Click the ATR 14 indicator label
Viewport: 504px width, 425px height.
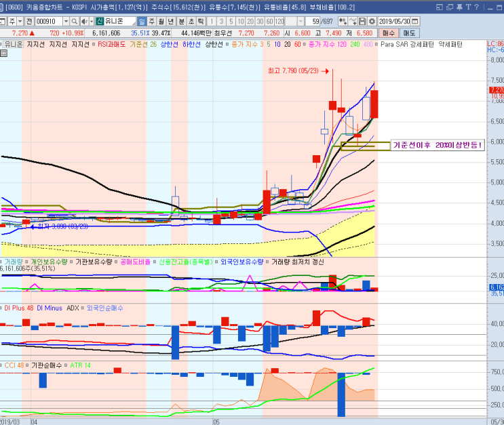pyautogui.click(x=80, y=365)
